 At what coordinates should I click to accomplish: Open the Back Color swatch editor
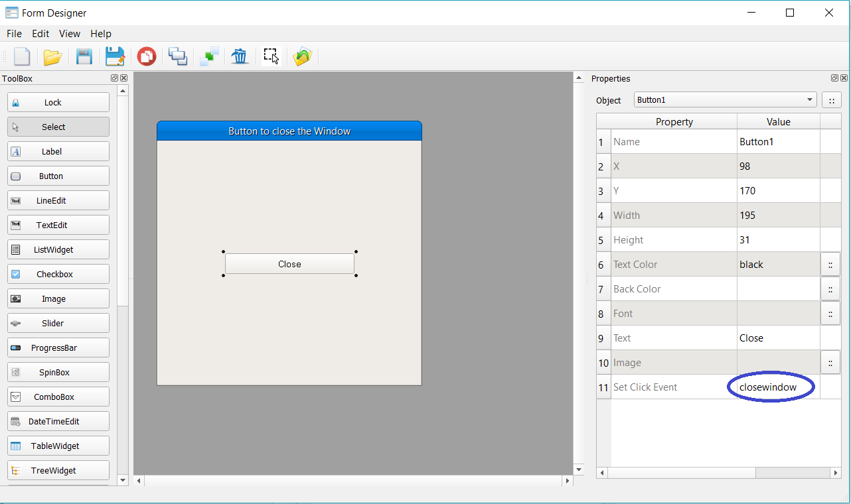tap(830, 288)
